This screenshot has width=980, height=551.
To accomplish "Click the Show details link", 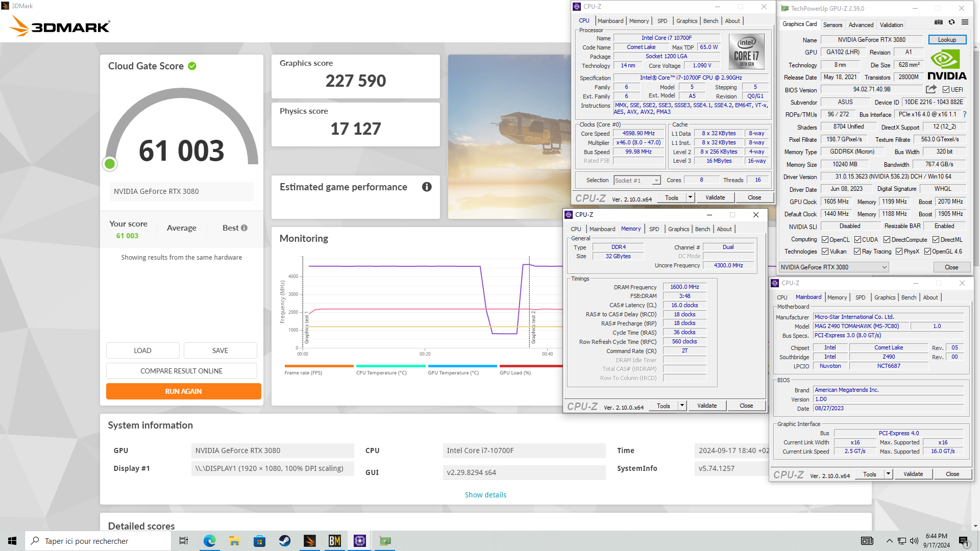I will tap(485, 495).
